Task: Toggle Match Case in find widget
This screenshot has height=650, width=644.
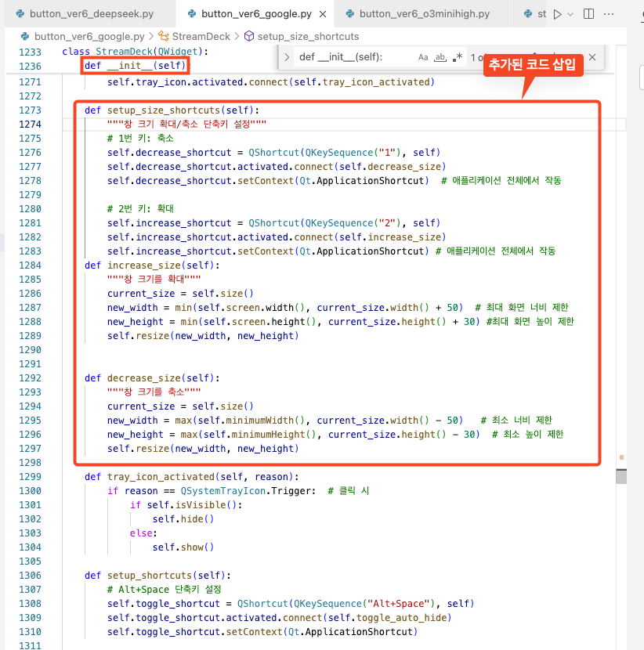Action: (422, 57)
